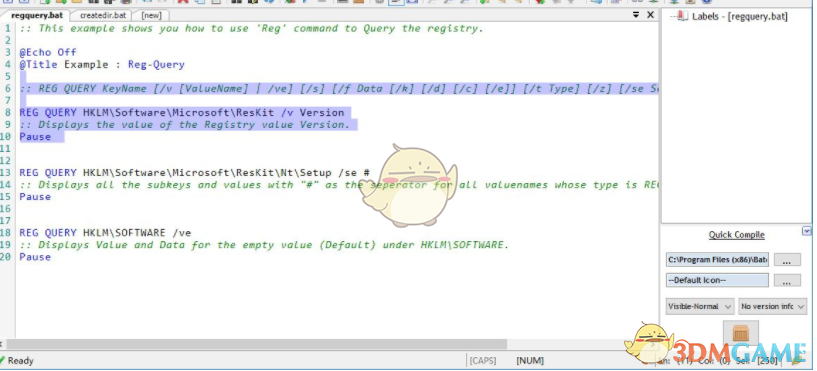Select the Labels - [regquery.bat] tree node

click(739, 16)
